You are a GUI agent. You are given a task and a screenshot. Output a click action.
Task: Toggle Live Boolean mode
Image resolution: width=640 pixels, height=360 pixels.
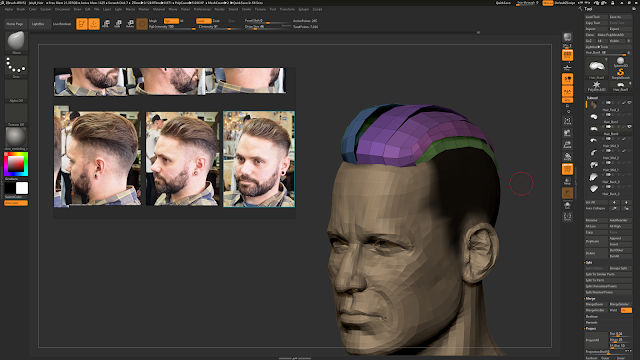pos(62,24)
